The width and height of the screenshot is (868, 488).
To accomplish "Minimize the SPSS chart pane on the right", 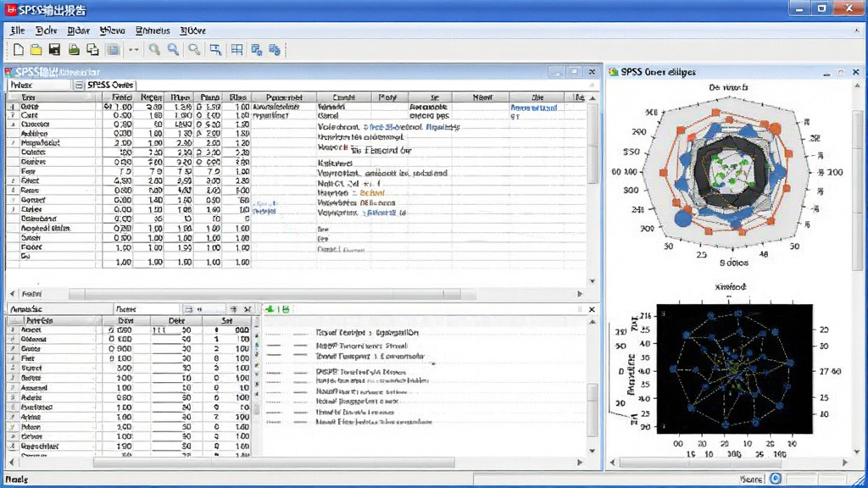I will click(826, 73).
